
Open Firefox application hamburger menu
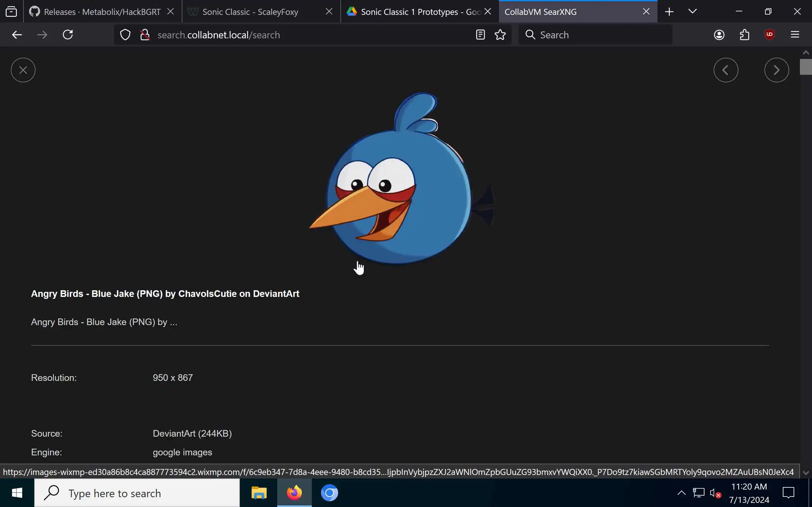coord(795,35)
